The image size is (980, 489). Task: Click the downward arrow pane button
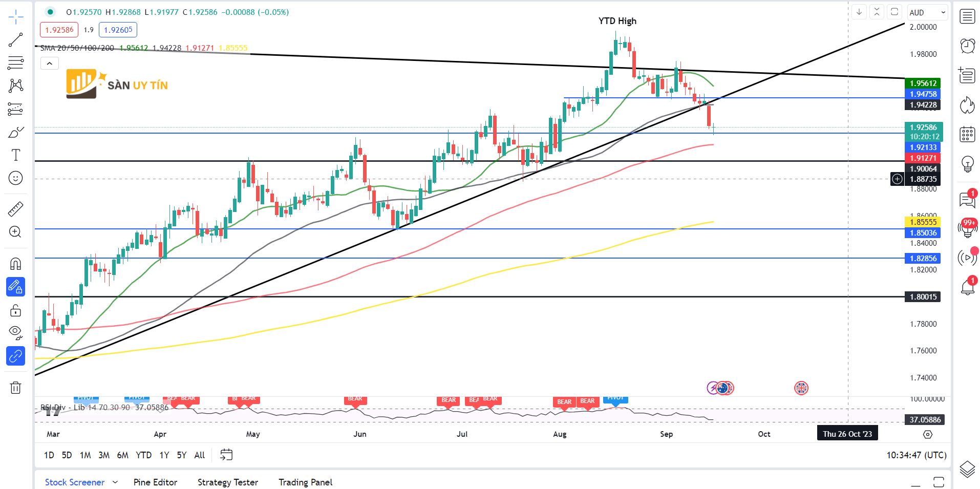coord(859,12)
